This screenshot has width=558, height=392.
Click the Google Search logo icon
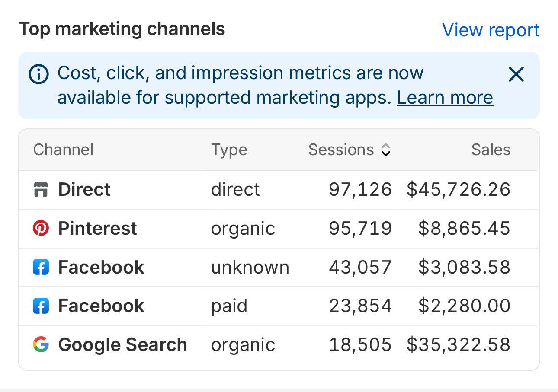point(41,344)
